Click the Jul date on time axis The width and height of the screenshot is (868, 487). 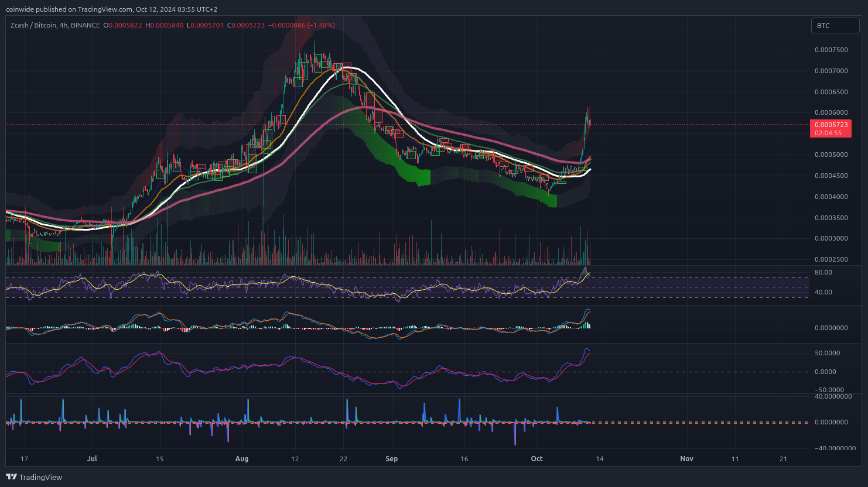tap(92, 459)
